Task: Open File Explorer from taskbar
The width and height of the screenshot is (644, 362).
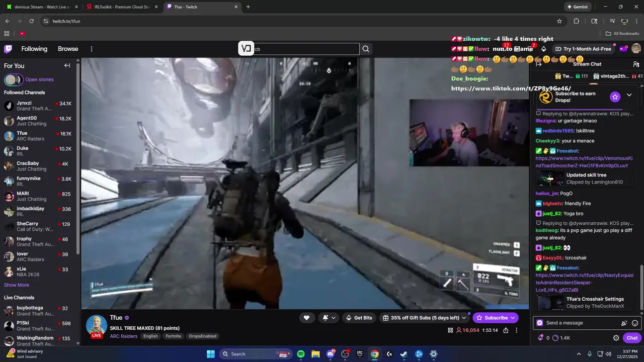Action: (315, 354)
